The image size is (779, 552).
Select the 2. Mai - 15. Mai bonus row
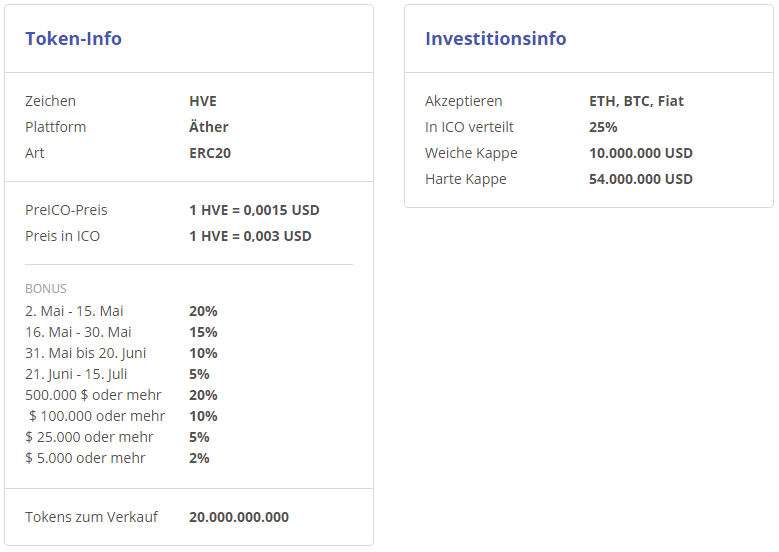click(121, 311)
